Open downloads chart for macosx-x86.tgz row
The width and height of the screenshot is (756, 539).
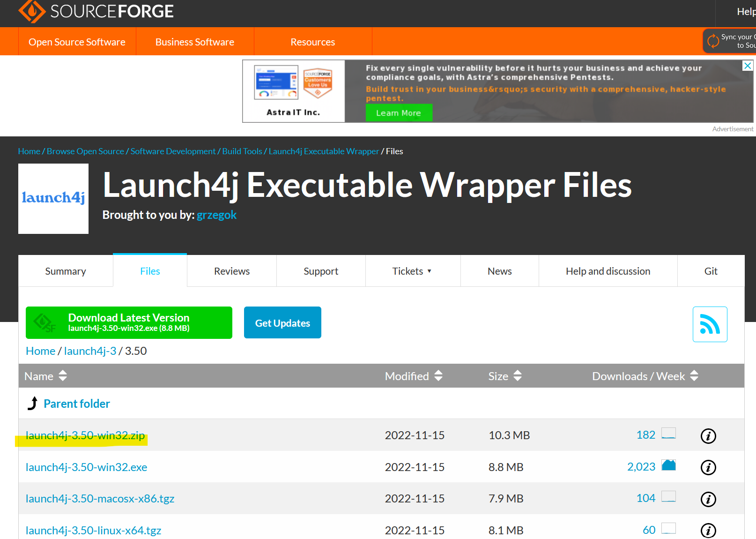(x=668, y=497)
